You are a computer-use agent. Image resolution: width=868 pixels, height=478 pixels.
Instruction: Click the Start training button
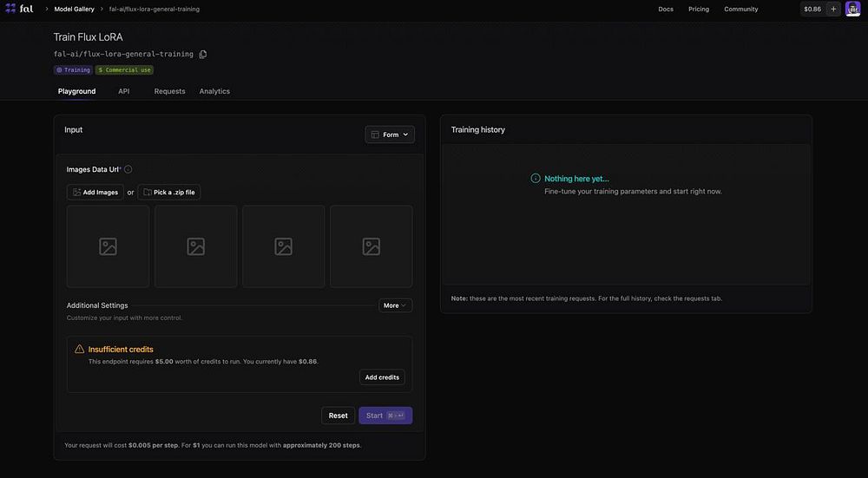point(385,416)
